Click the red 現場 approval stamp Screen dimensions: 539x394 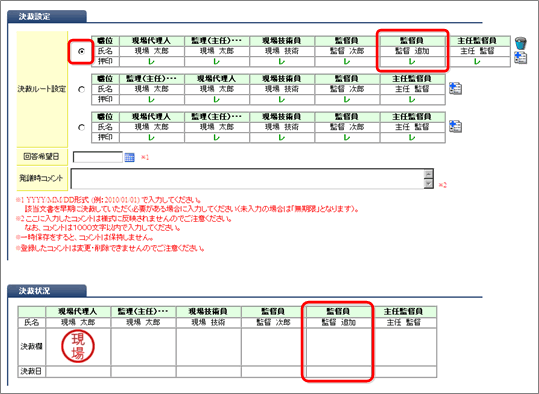pyautogui.click(x=78, y=346)
